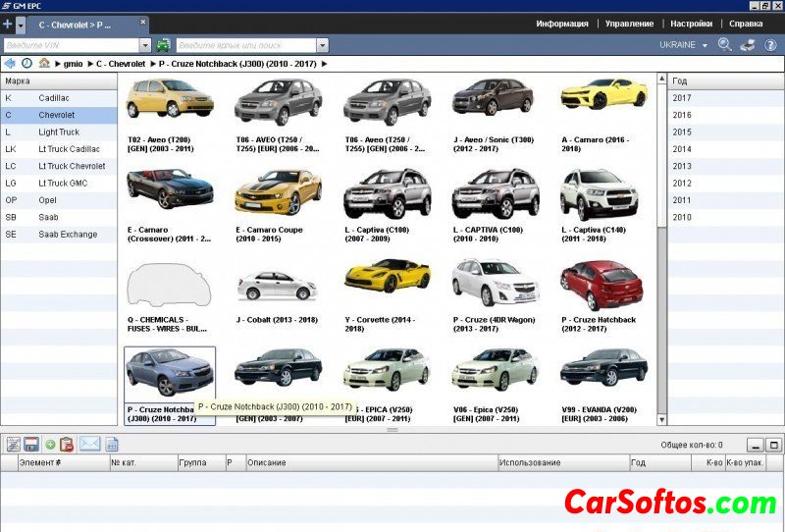Open the Информация menu
The width and height of the screenshot is (785, 532).
pos(562,24)
